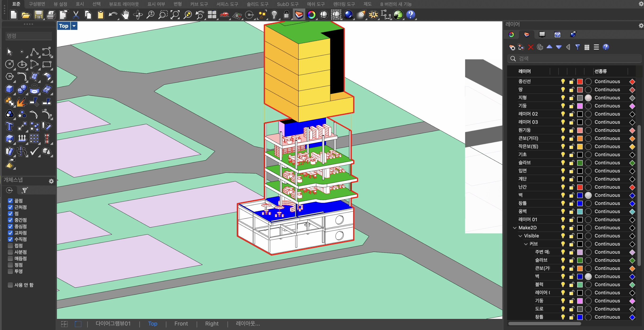Select the Polyline tool
644x330 pixels.
pos(34,52)
